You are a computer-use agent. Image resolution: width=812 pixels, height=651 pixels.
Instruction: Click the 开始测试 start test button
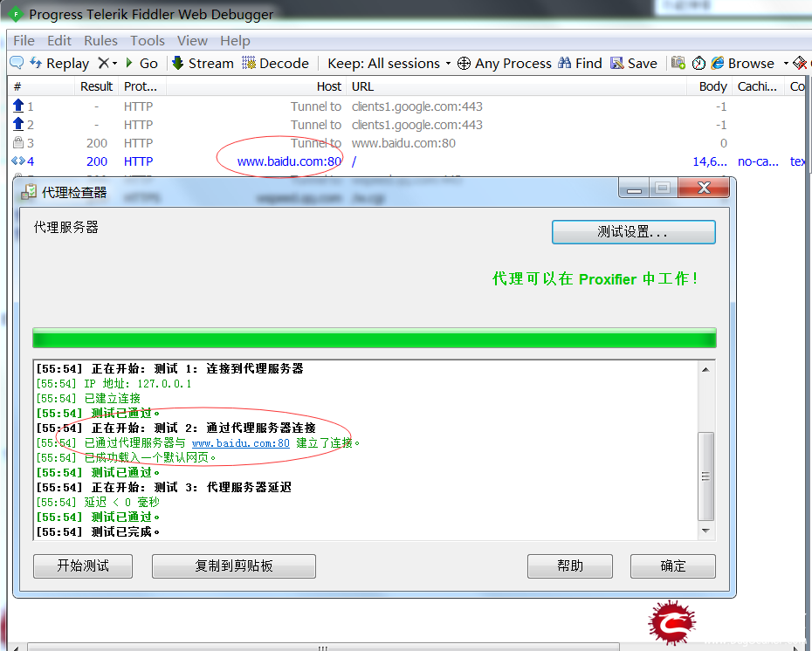coord(83,565)
